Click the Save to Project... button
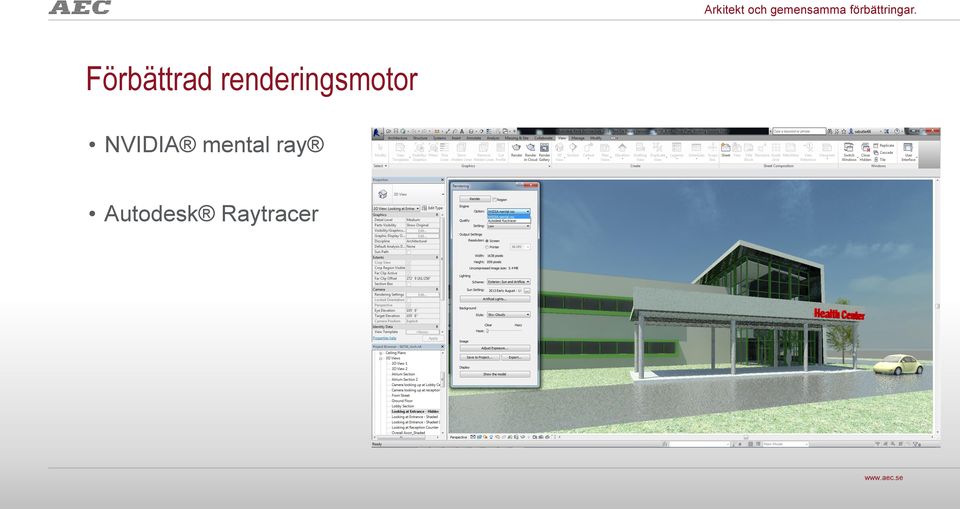 tap(479, 357)
